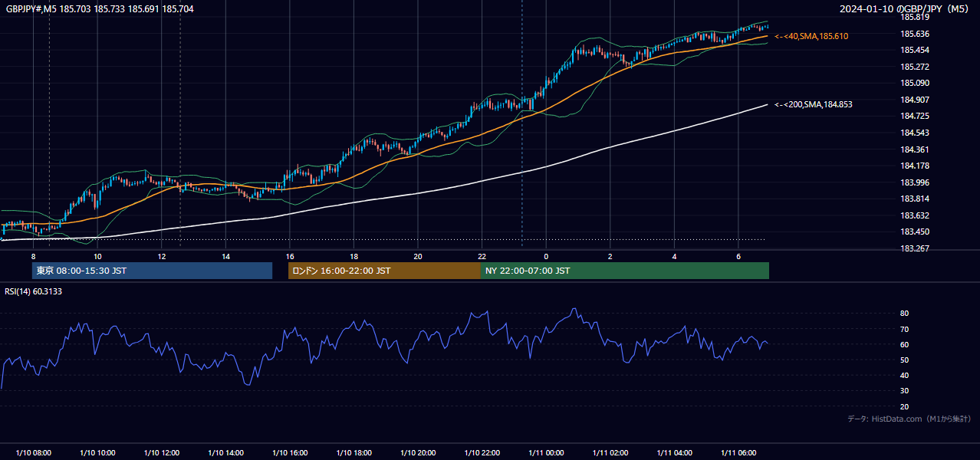Click price axis value 184.907
Viewport: 980px width, 460px height.
(915, 100)
